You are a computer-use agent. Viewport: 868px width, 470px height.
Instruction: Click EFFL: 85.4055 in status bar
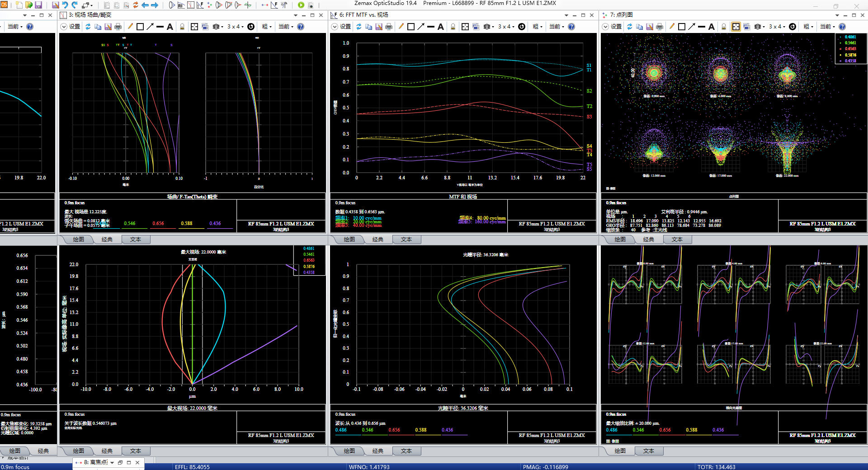tap(192, 467)
